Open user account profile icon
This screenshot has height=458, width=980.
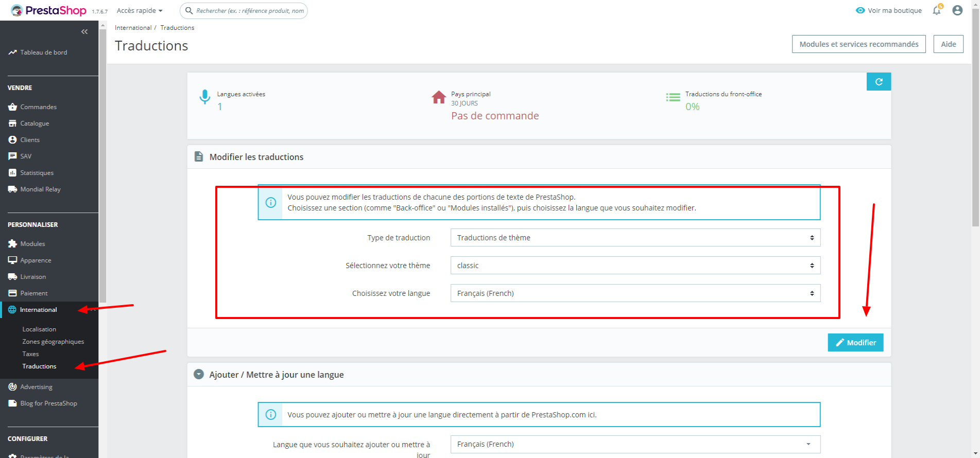957,10
